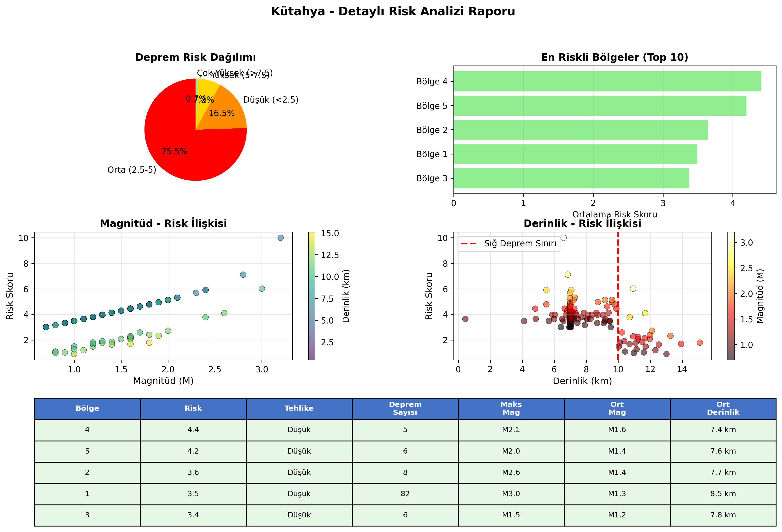Click the viridis depth colorbar
Screen dimensions: 782x532
[312, 296]
